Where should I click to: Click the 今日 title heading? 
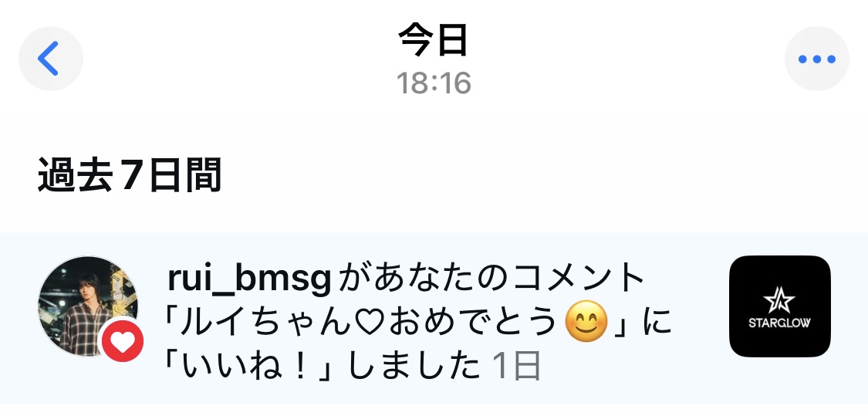[x=434, y=40]
